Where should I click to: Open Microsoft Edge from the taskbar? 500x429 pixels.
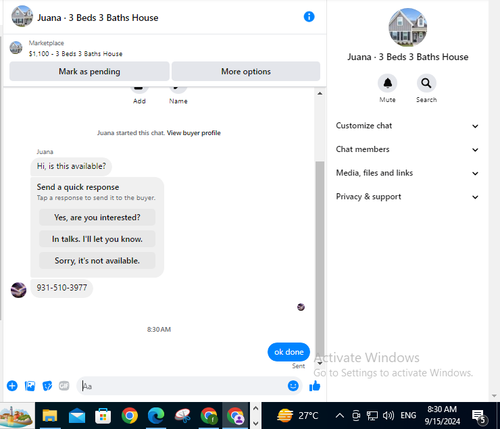(x=156, y=416)
